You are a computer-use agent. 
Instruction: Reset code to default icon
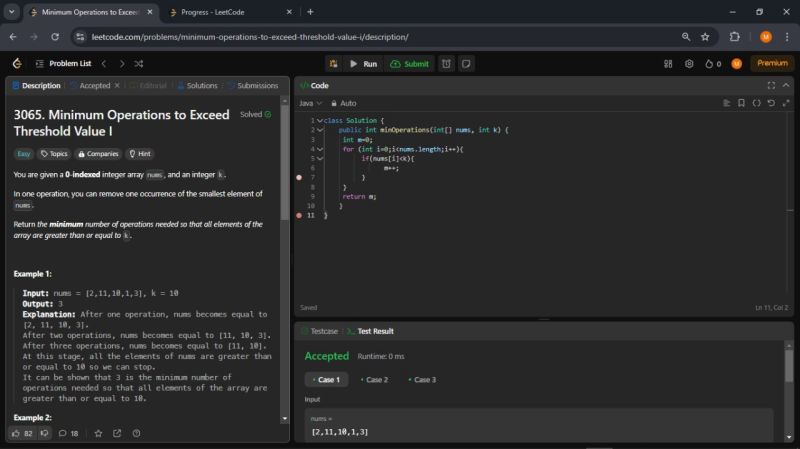pos(771,103)
